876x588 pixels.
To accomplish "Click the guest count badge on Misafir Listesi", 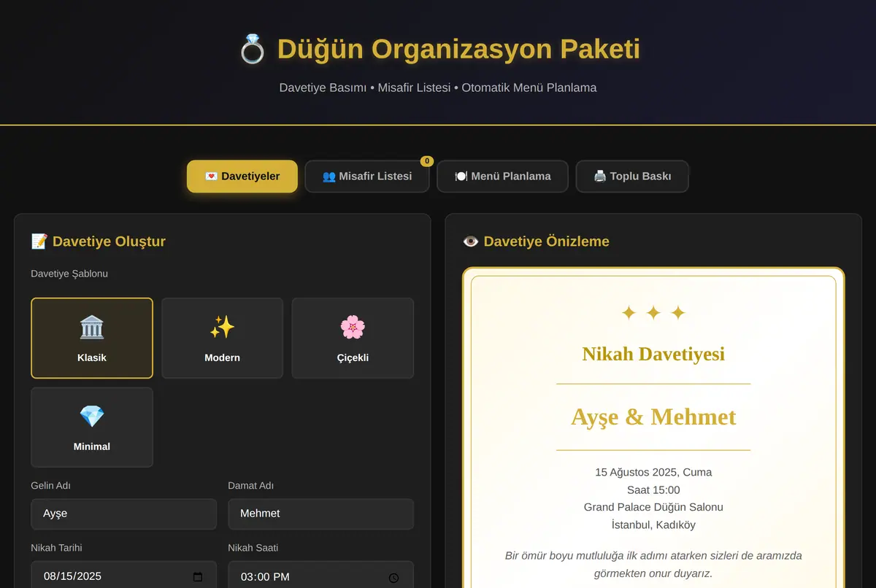I will [x=427, y=161].
